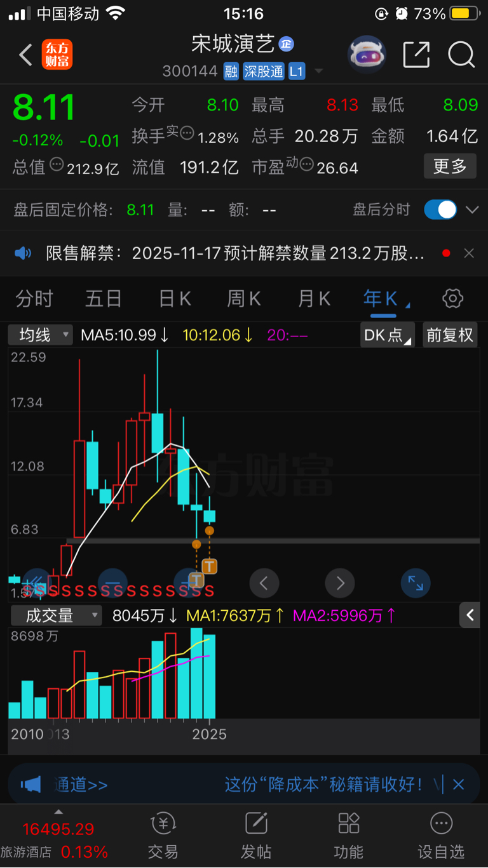Tap the current price 8.11
This screenshot has height=868, width=488.
[x=44, y=107]
